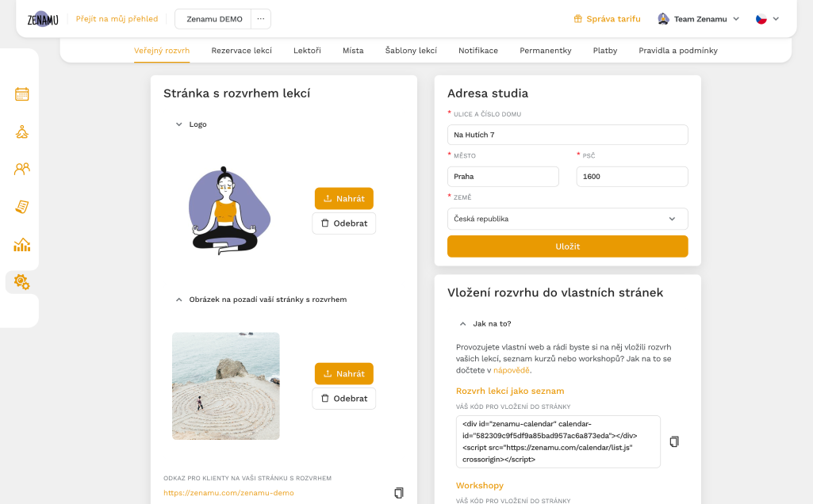
Task: Copy the client schedule page link
Action: pos(399,493)
